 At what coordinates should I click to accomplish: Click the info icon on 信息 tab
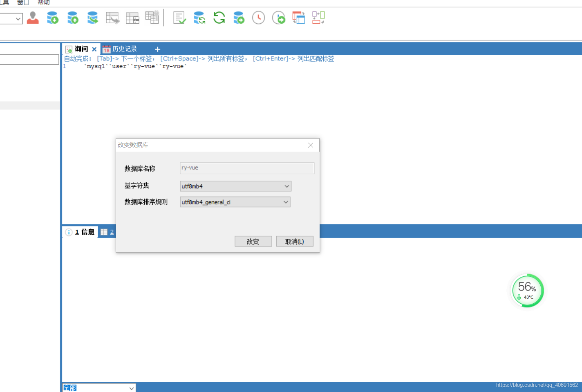point(69,232)
